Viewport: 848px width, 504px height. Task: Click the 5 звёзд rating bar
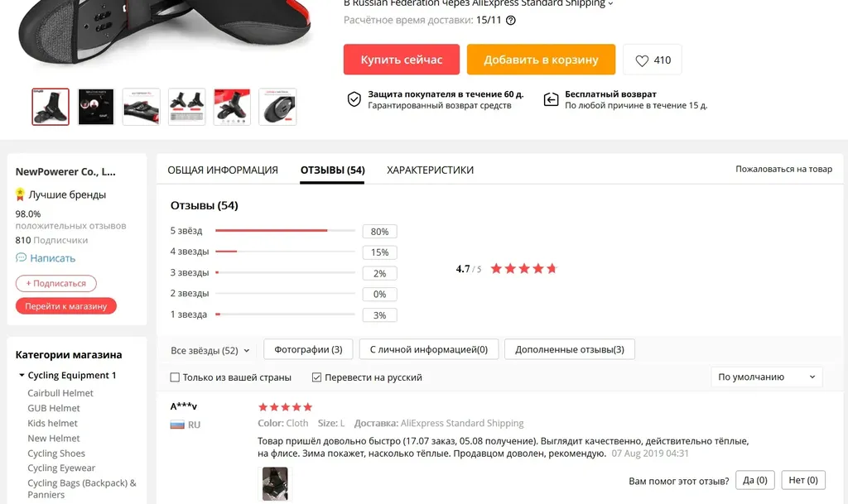[285, 231]
